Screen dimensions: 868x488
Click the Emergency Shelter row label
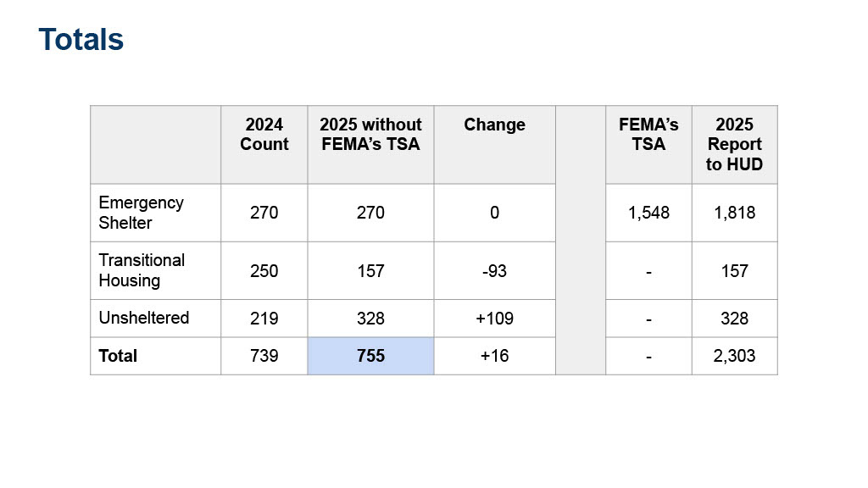(141, 213)
